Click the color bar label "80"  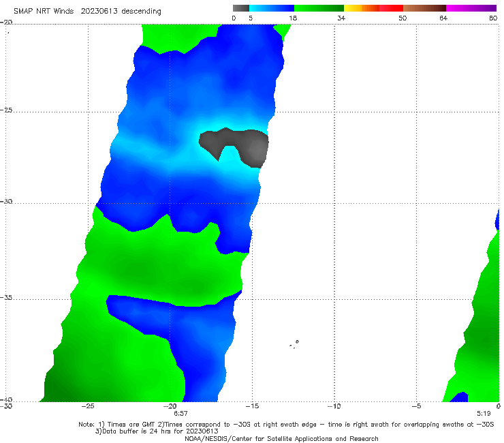tap(493, 18)
